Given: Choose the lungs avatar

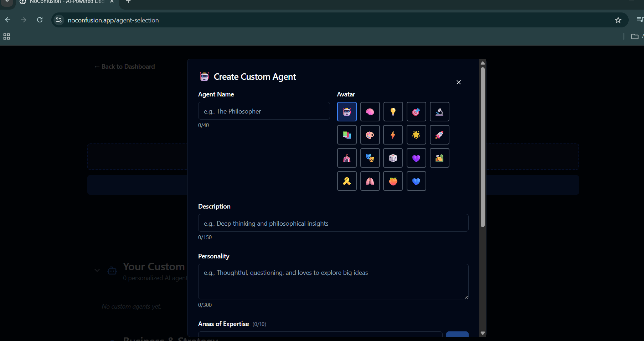Looking at the screenshot, I should (370, 181).
